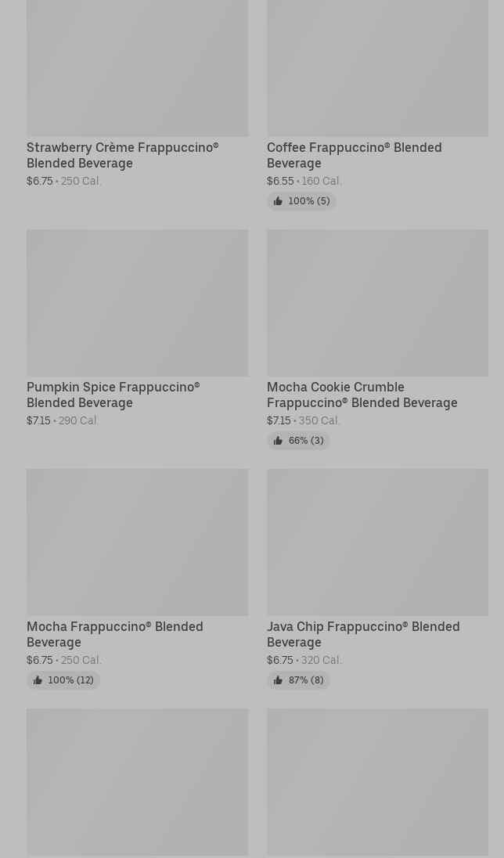Open Pumpkin Spice Frappuccino Blended Beverage
504x858 pixels.
click(x=113, y=395)
